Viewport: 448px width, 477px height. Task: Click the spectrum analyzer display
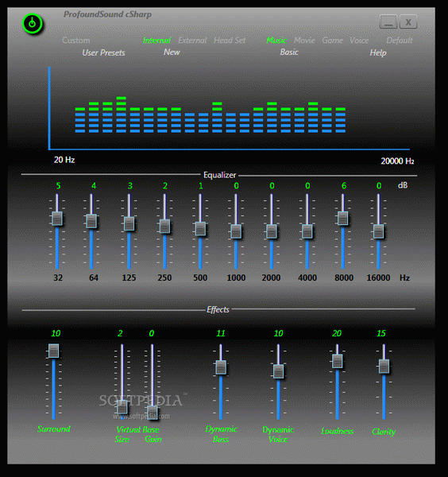pyautogui.click(x=229, y=108)
